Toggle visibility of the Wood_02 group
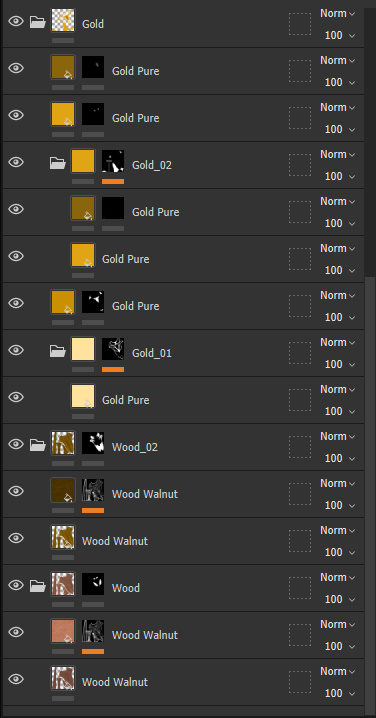376x718 pixels. point(16,444)
